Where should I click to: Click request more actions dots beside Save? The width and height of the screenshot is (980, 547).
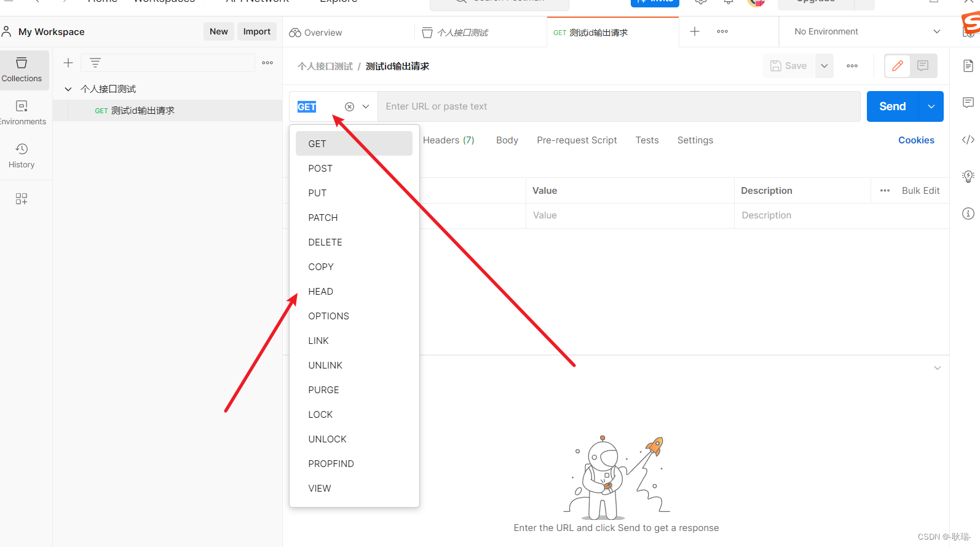(852, 66)
